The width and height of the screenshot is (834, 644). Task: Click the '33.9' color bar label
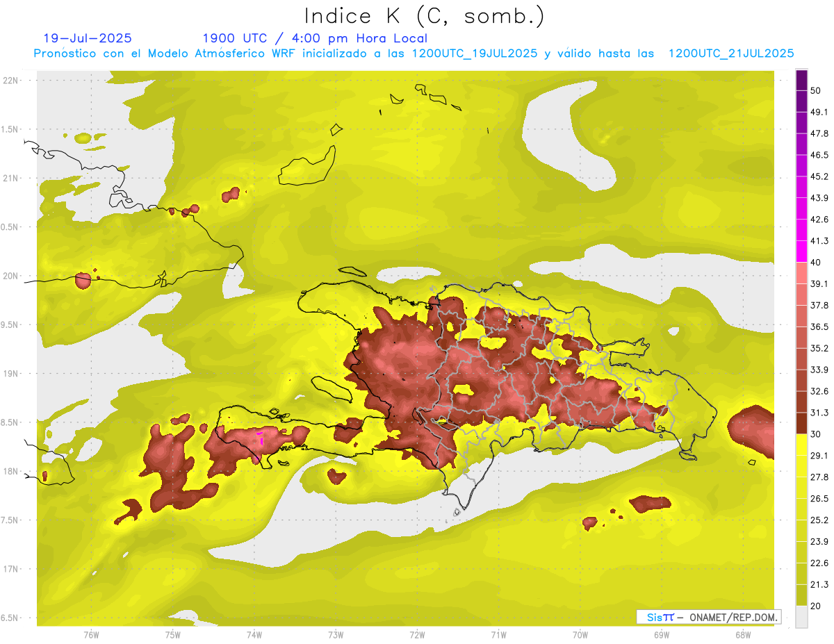[819, 370]
